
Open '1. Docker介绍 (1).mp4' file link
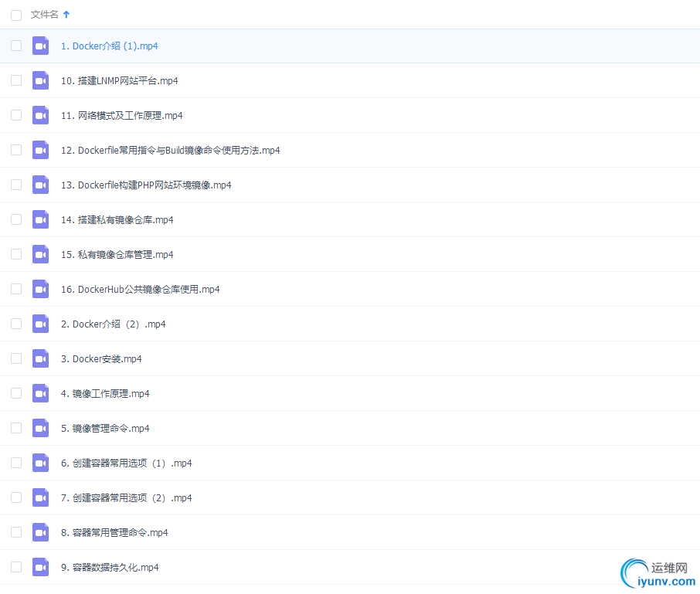[109, 46]
